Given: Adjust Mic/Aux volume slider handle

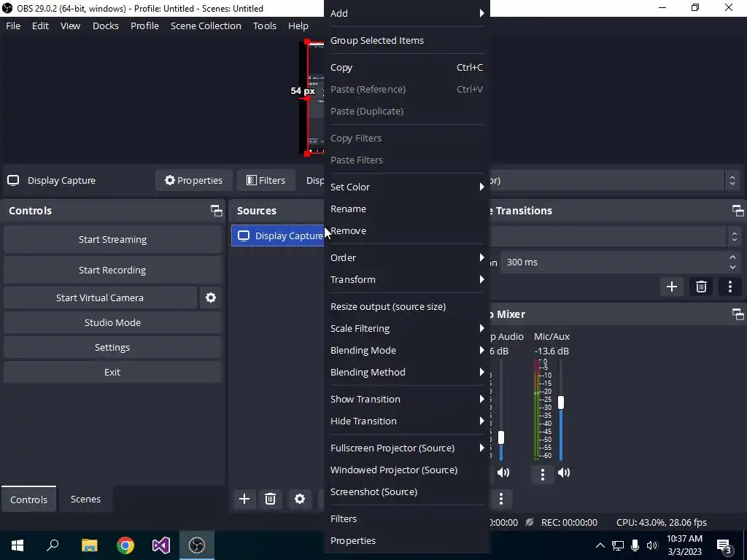Looking at the screenshot, I should coord(561,402).
